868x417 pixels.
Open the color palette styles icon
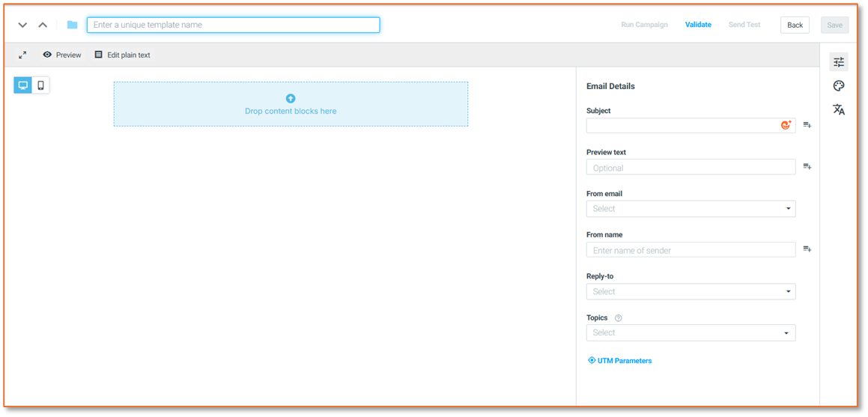pos(839,86)
